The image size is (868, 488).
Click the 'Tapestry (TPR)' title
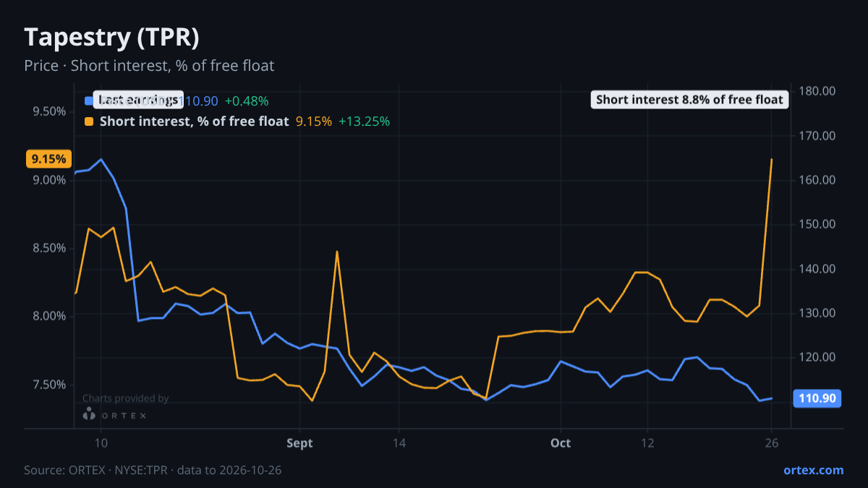tap(112, 37)
